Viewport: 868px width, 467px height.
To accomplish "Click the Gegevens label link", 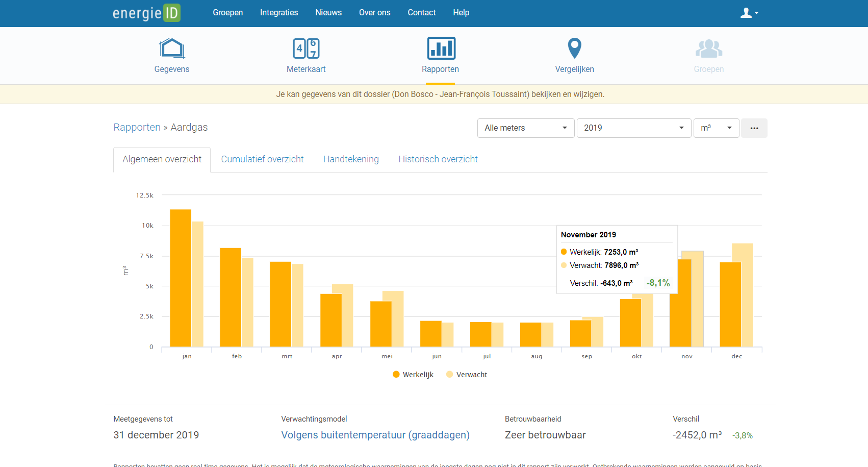I will tap(172, 69).
